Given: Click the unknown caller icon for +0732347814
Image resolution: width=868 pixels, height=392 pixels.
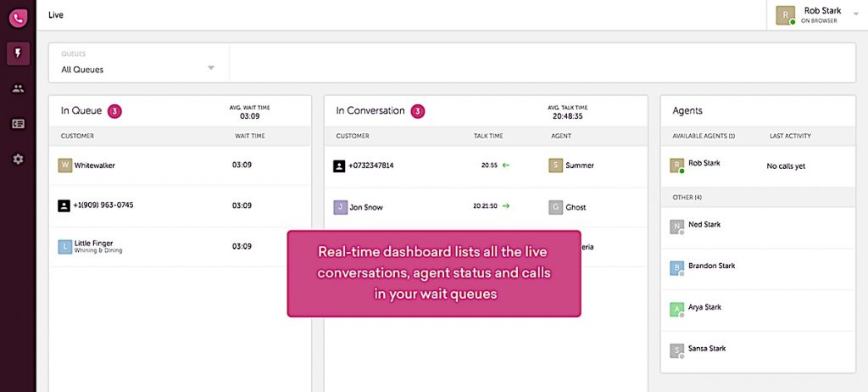Looking at the screenshot, I should pyautogui.click(x=340, y=165).
